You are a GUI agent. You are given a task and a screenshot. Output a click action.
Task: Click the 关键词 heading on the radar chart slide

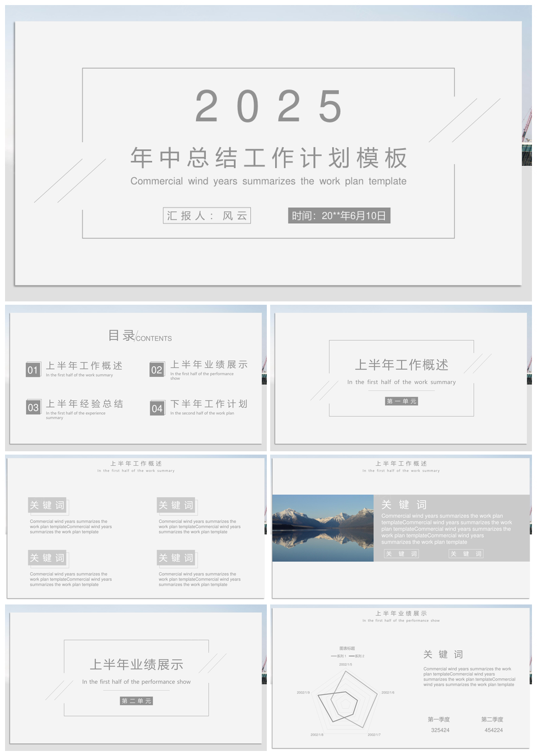(443, 654)
